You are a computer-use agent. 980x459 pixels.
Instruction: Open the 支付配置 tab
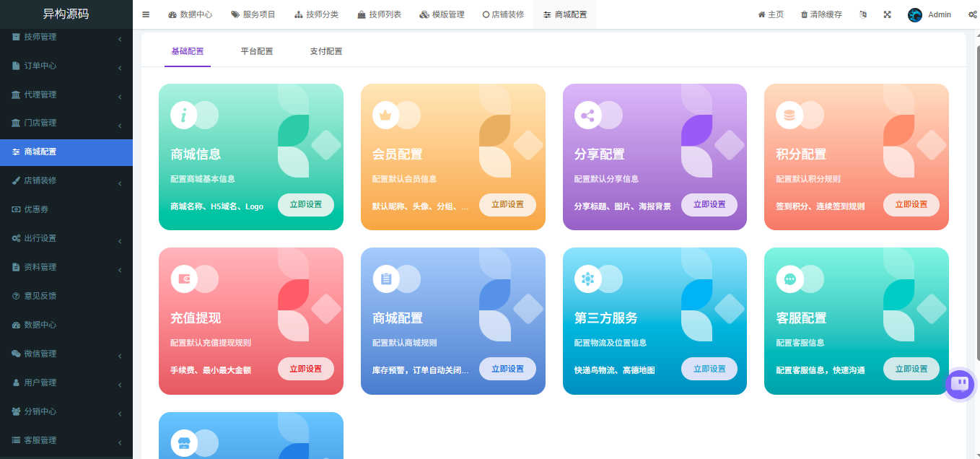[x=326, y=51]
